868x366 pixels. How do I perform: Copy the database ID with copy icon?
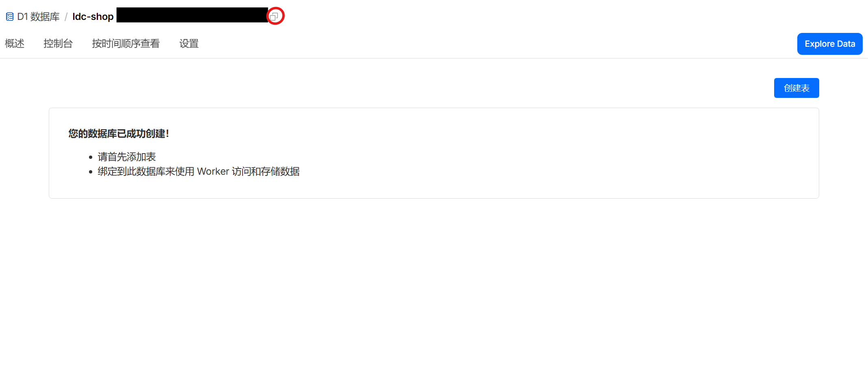274,17
